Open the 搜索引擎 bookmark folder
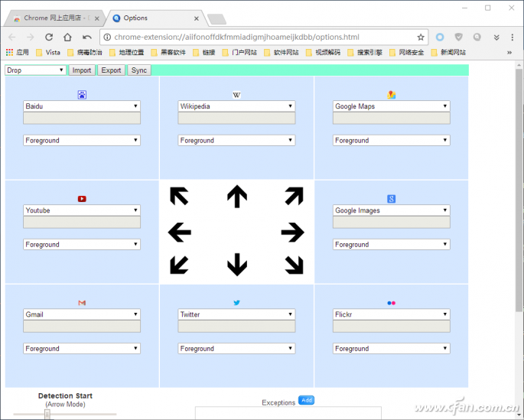 tap(365, 53)
